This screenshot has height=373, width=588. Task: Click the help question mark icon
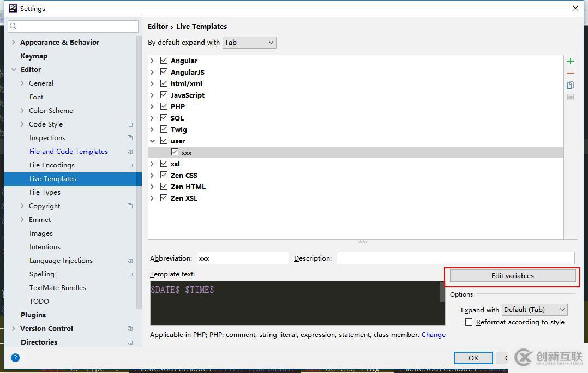point(15,358)
